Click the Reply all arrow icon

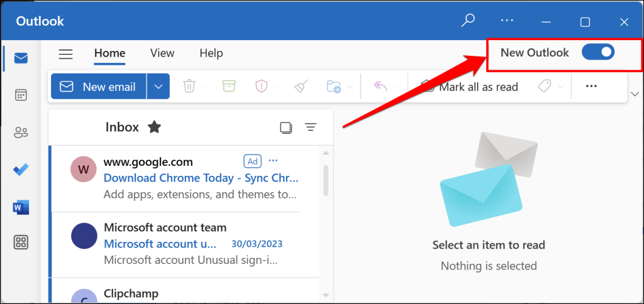(380, 86)
